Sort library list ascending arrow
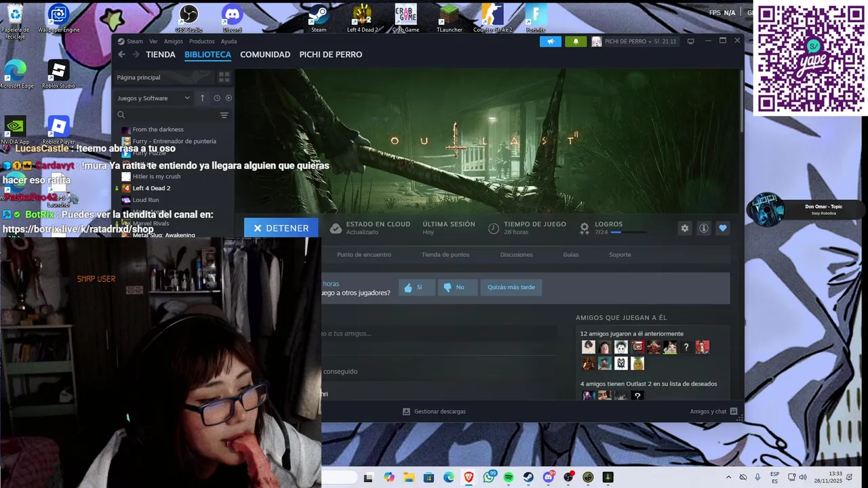This screenshot has width=868, height=488. tap(202, 98)
